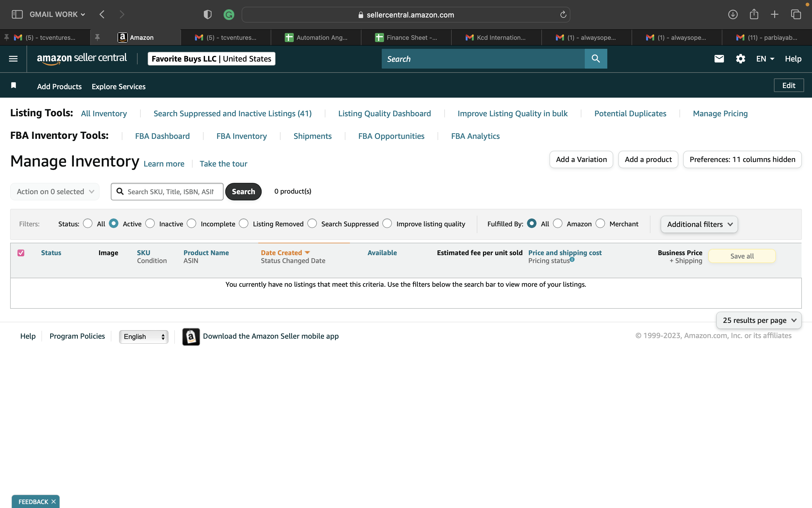Open Action on 0 selected dropdown
Image resolution: width=812 pixels, height=508 pixels.
point(55,192)
